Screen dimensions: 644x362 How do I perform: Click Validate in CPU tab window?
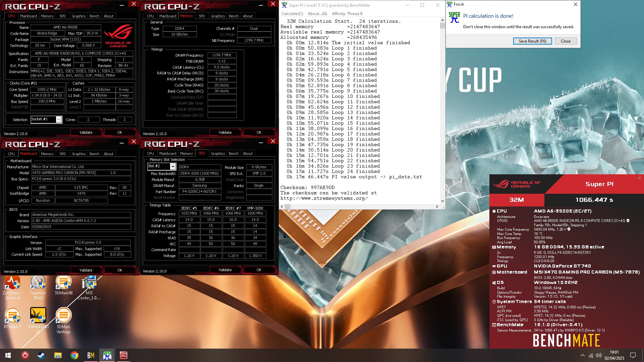86,132
